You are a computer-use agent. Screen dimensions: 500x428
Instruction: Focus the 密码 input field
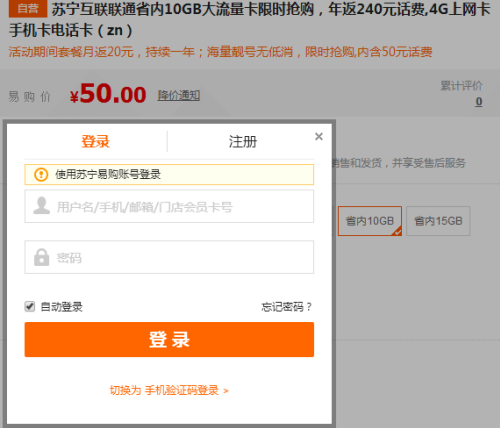[169, 257]
